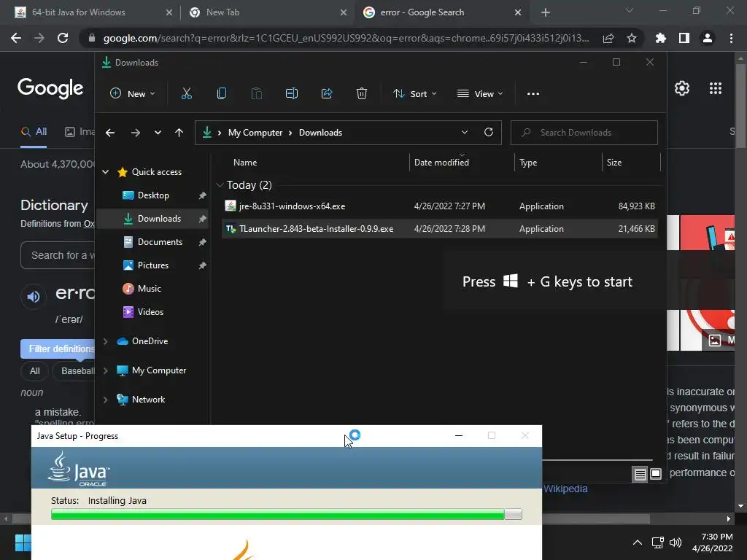Image resolution: width=747 pixels, height=560 pixels.
Task: Click Chrome's back arrow
Action: click(x=16, y=38)
